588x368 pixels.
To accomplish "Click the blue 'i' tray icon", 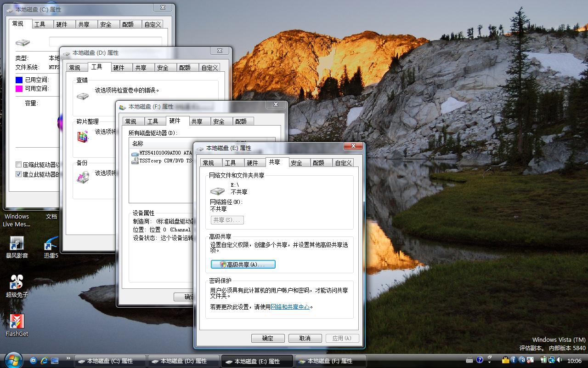I will point(514,360).
